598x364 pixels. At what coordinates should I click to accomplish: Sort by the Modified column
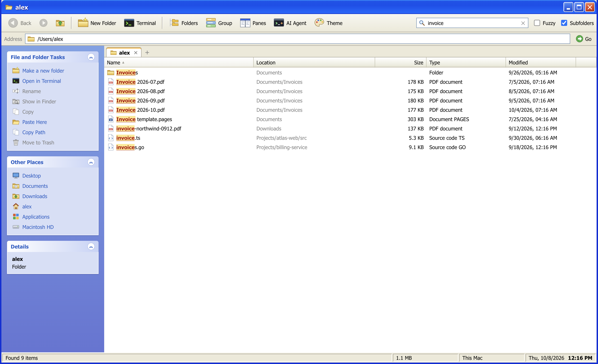tap(541, 63)
